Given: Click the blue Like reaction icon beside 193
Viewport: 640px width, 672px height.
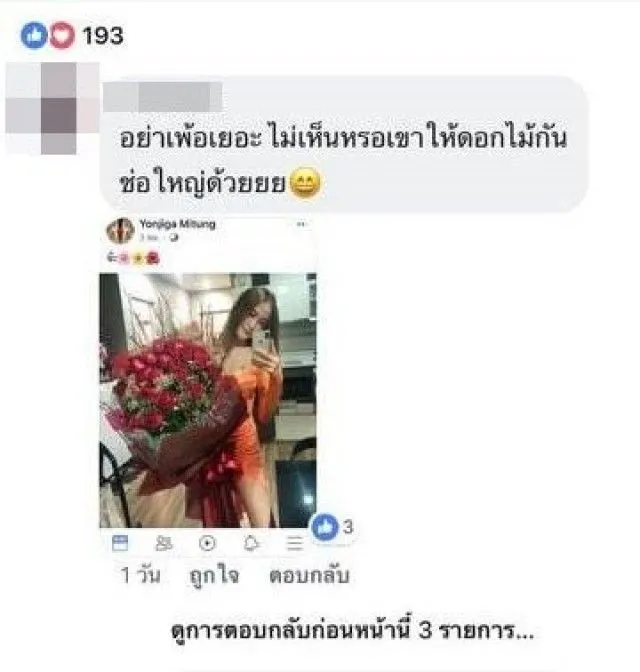Looking at the screenshot, I should tap(34, 35).
